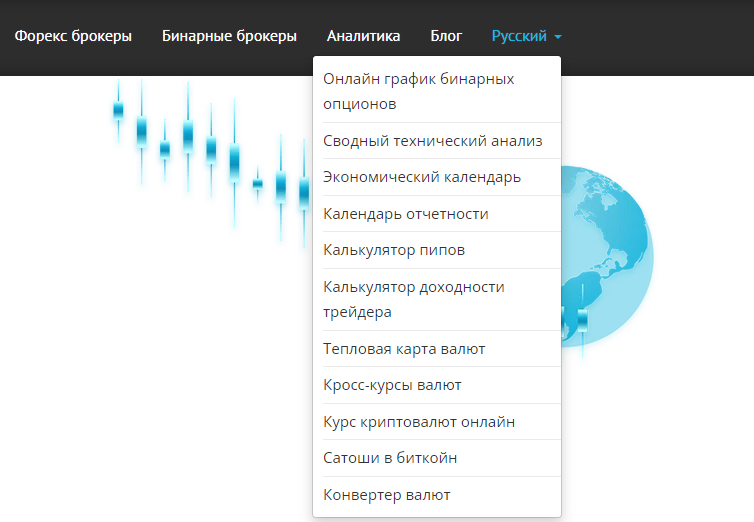
Task: Open the Бинарные брокеры menu item
Action: [x=229, y=36]
